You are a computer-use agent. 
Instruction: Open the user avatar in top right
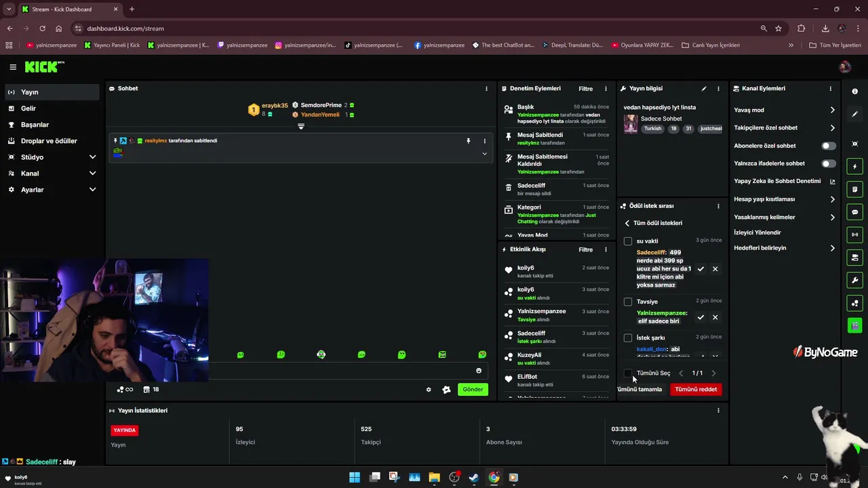click(x=845, y=66)
